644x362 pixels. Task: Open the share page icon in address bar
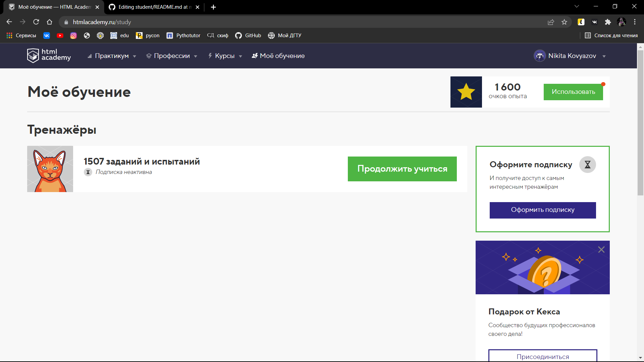pos(551,22)
